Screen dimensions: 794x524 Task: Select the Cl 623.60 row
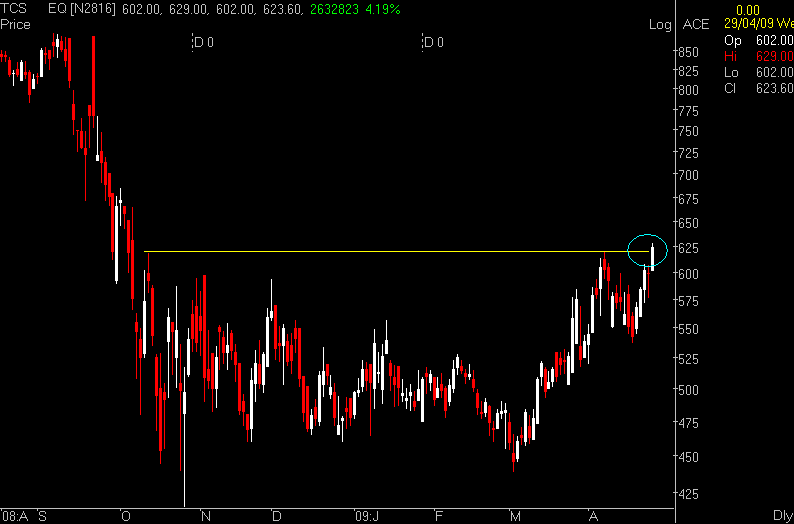[x=759, y=89]
